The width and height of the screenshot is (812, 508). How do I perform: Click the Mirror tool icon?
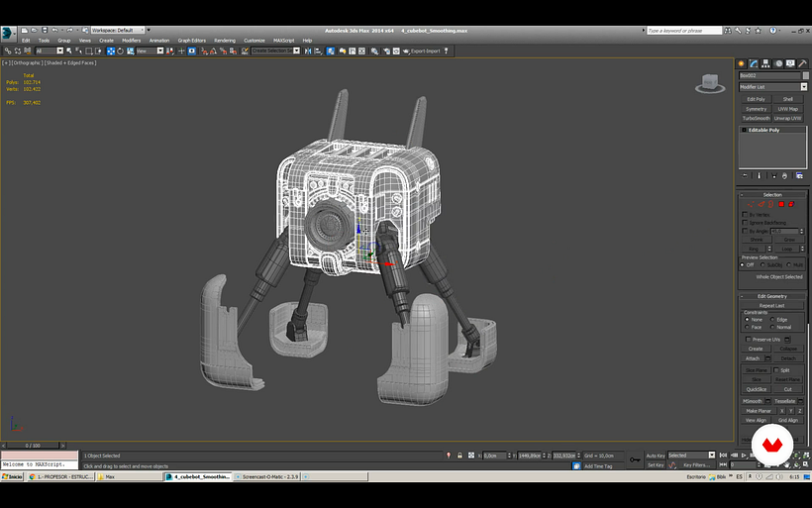(x=308, y=51)
